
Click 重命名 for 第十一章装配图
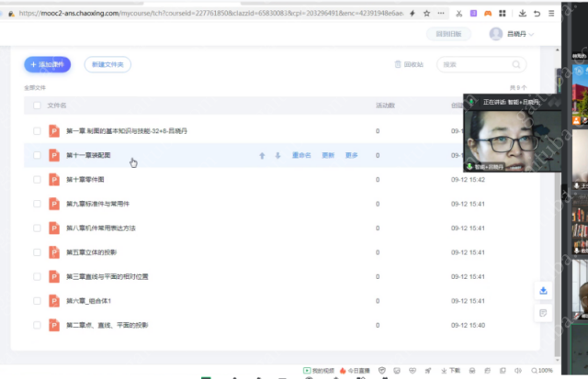click(301, 155)
